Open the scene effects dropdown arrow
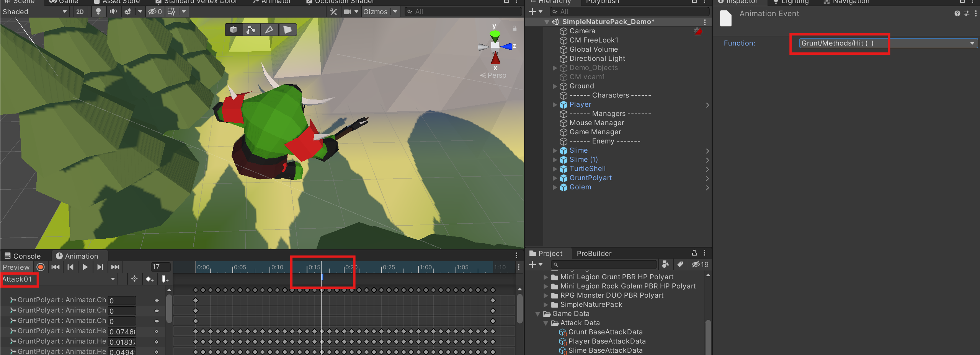The image size is (980, 355). 140,11
